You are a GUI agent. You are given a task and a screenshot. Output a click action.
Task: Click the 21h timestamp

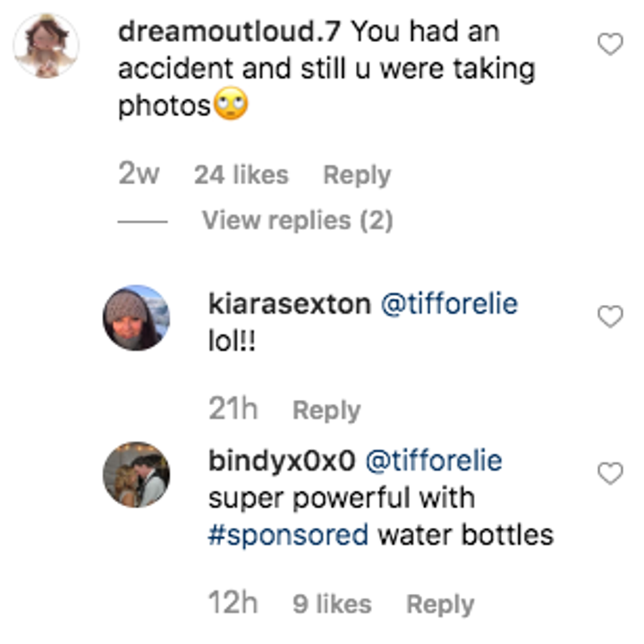233,411
